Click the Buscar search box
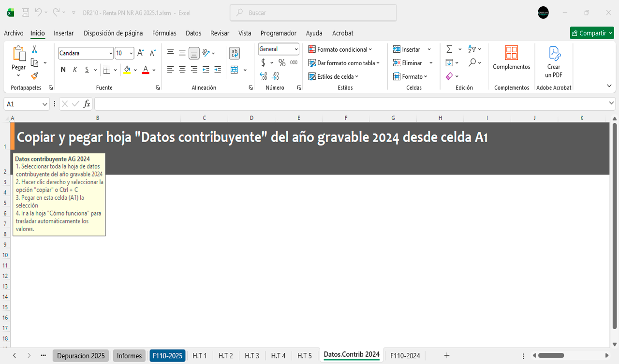 point(313,13)
